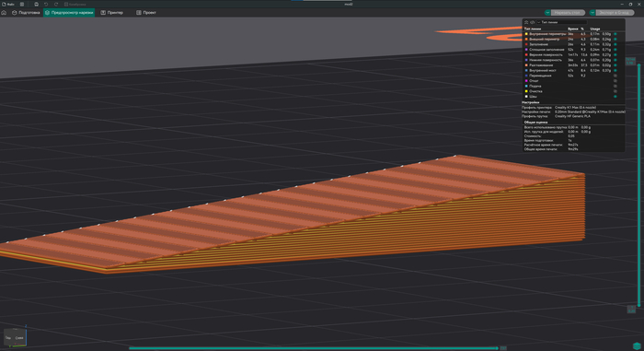Open the Проект tab

(146, 13)
